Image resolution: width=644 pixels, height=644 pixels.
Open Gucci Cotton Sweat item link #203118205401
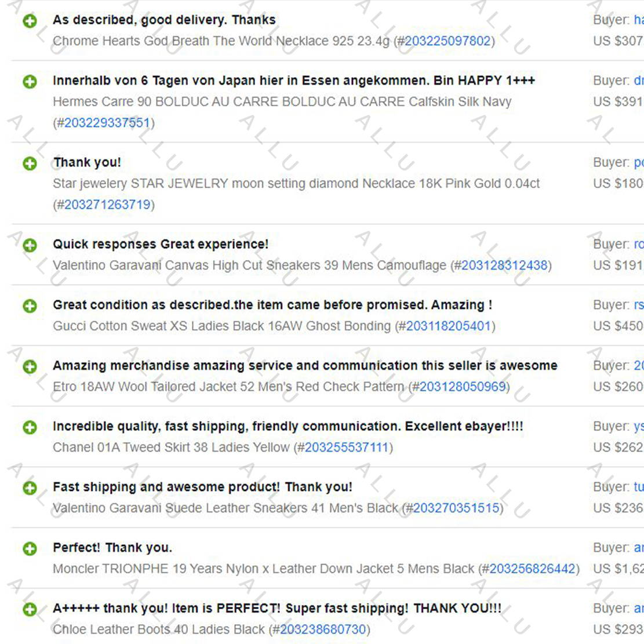click(449, 326)
